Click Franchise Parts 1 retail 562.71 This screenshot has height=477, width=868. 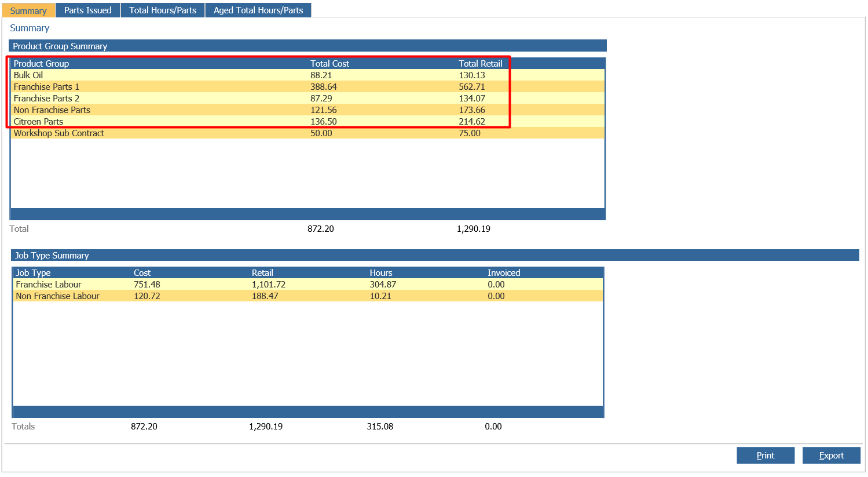coord(472,87)
